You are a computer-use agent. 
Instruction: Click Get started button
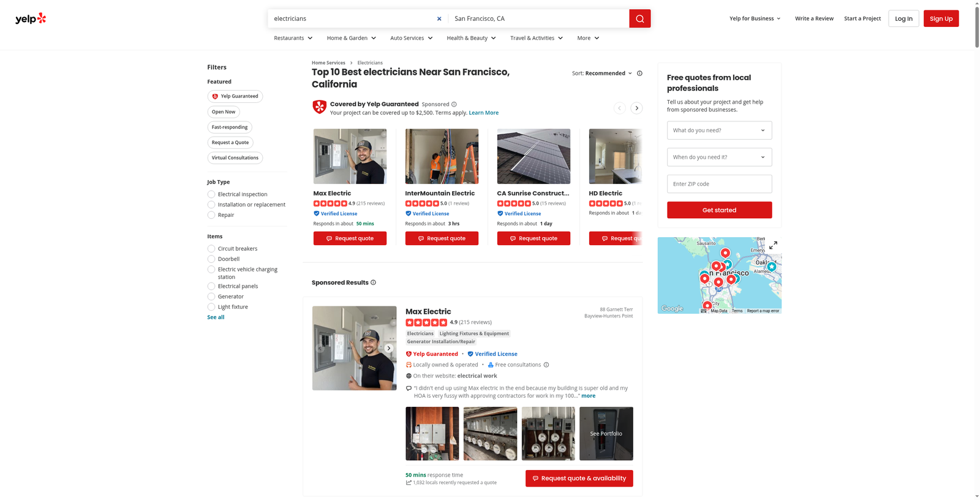[x=719, y=210]
